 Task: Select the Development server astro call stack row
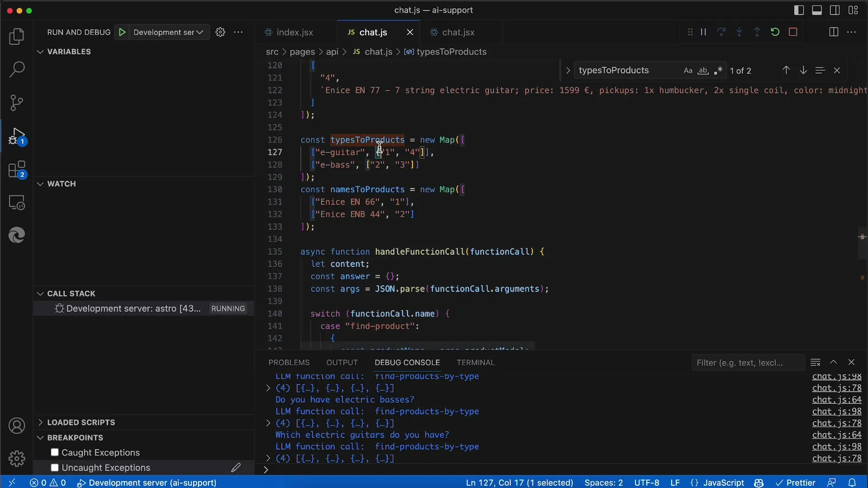(x=144, y=308)
